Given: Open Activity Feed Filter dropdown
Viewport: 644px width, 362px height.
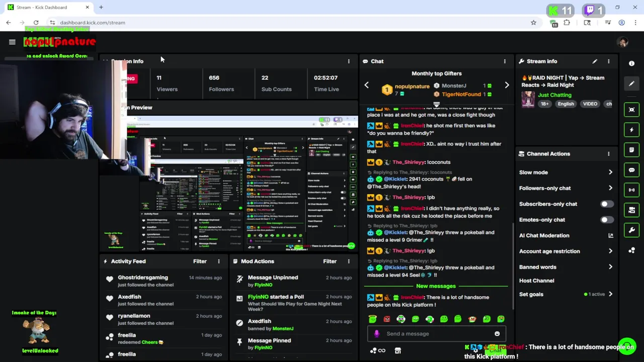Looking at the screenshot, I should [200, 261].
